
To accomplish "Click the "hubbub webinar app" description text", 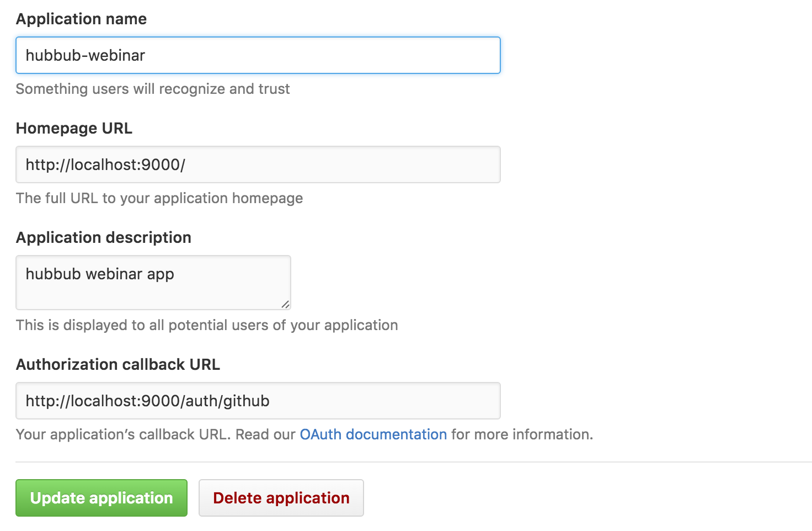I will [100, 274].
